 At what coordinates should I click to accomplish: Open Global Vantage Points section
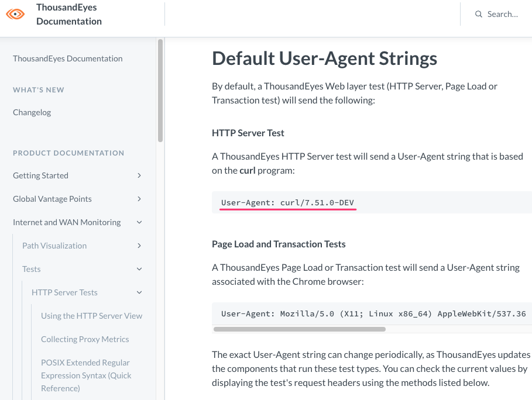[x=52, y=199]
